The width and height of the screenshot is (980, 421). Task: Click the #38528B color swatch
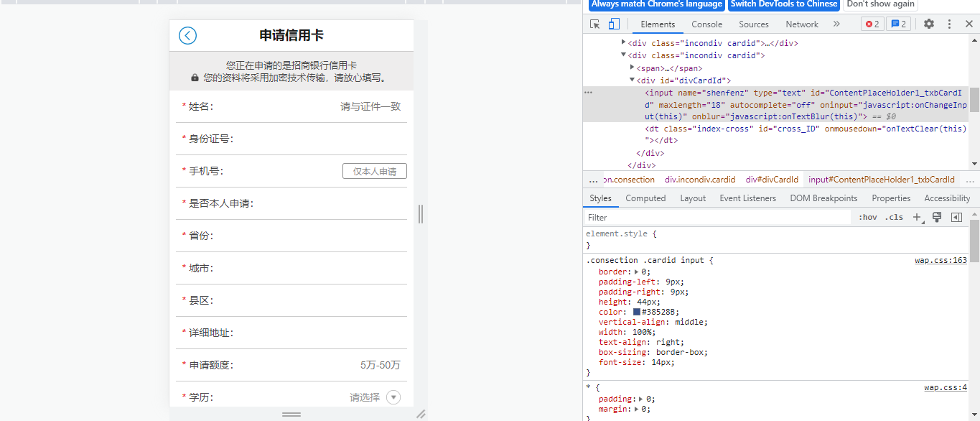(637, 312)
